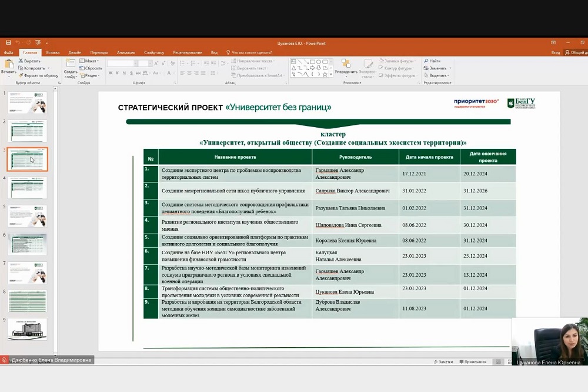Open the Layout (Макет) dropdown
Image resolution: width=588 pixels, height=392 pixels.
pyautogui.click(x=91, y=61)
